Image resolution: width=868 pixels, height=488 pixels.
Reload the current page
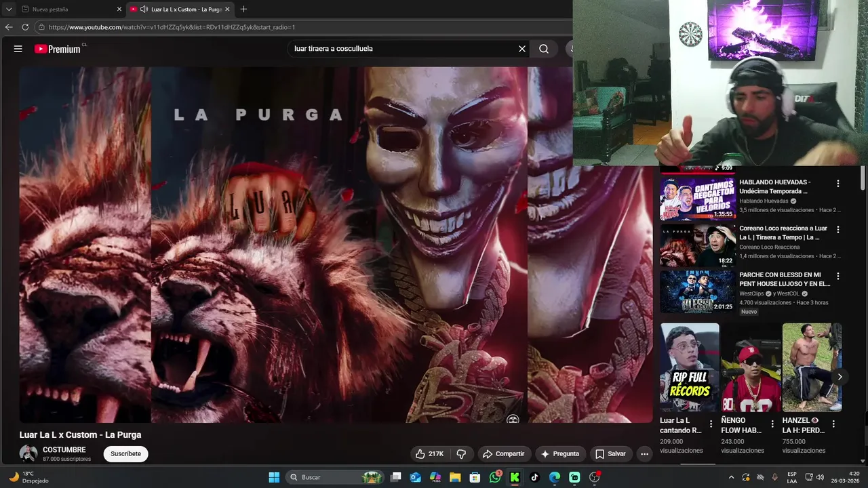coord(25,27)
